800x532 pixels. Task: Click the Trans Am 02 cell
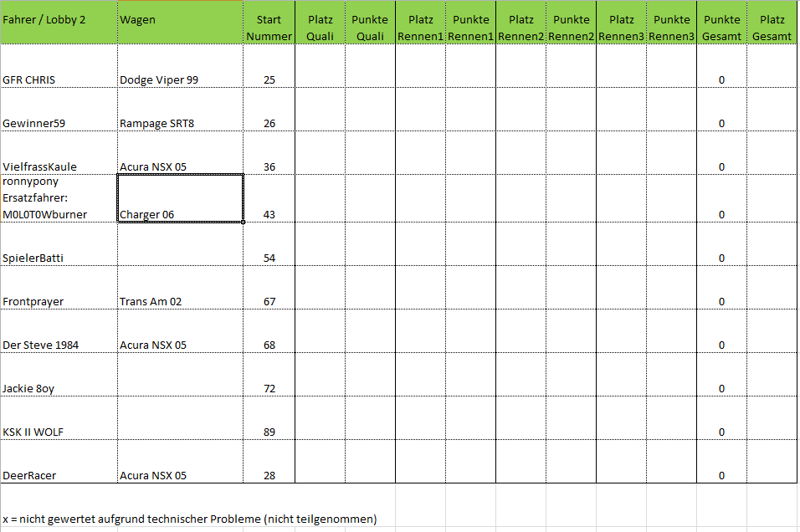[180, 301]
